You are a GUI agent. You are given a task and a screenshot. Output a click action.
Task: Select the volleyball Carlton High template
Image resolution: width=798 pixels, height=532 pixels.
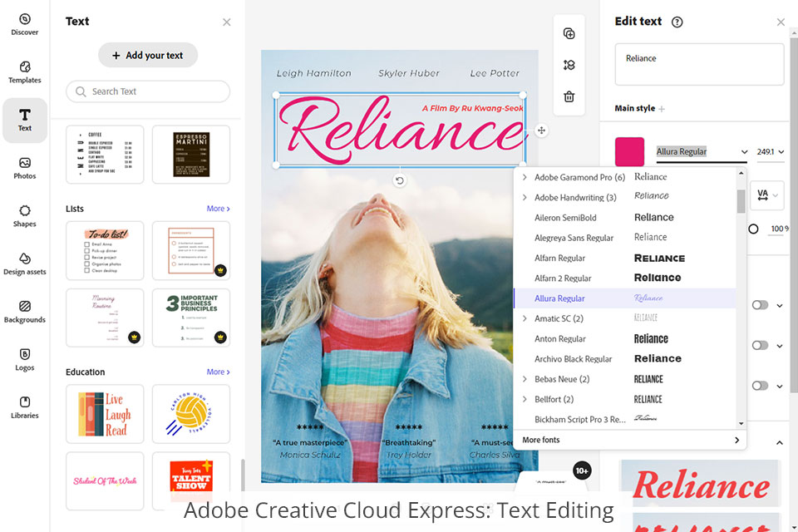click(x=191, y=414)
